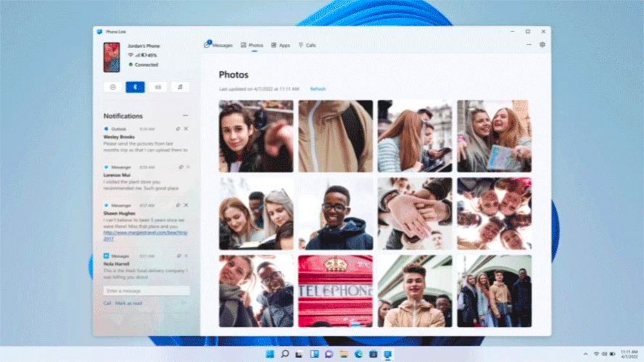The width and height of the screenshot is (644, 362).
Task: Click the Refresh photos link
Action: [x=318, y=89]
